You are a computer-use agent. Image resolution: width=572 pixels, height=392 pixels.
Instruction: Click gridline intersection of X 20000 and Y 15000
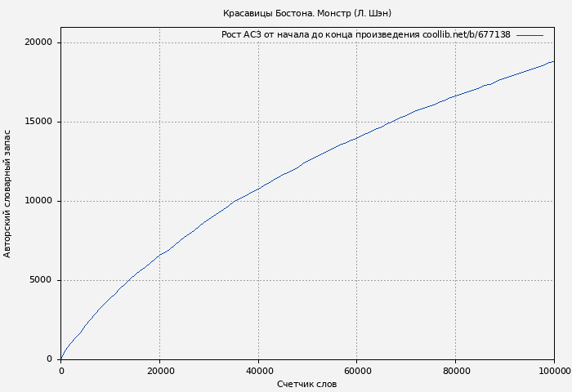160,122
